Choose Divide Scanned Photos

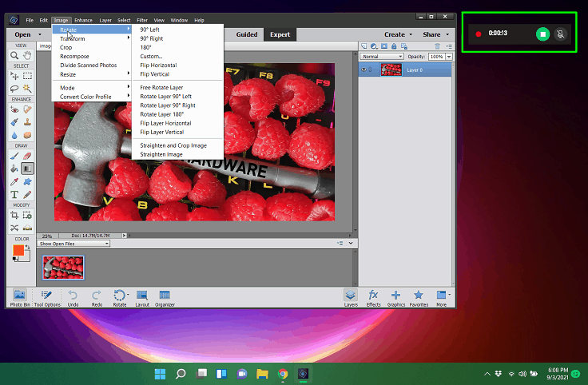88,65
